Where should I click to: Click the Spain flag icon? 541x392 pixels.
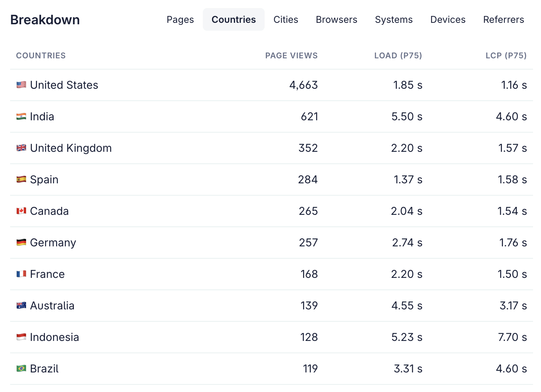[21, 179]
